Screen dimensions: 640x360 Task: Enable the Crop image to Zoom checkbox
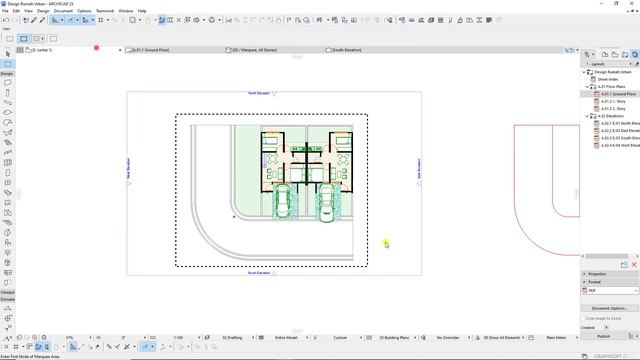[583, 318]
